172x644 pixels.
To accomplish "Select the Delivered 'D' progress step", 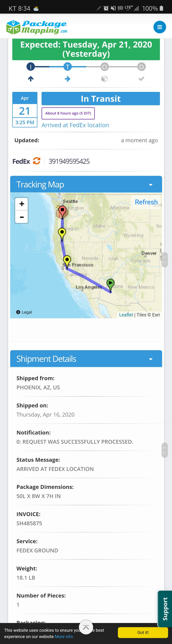I will pyautogui.click(x=141, y=67).
